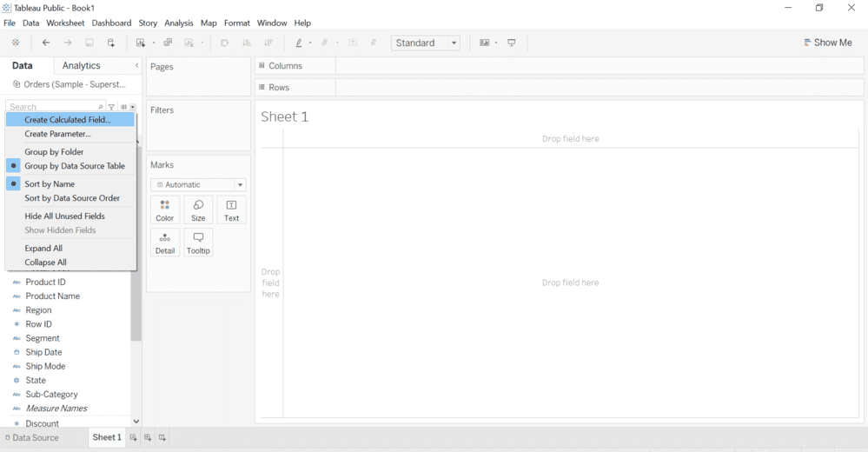The height and width of the screenshot is (452, 868).
Task: Click the Show/Hide Cards toolbar icon
Action: pos(484,43)
